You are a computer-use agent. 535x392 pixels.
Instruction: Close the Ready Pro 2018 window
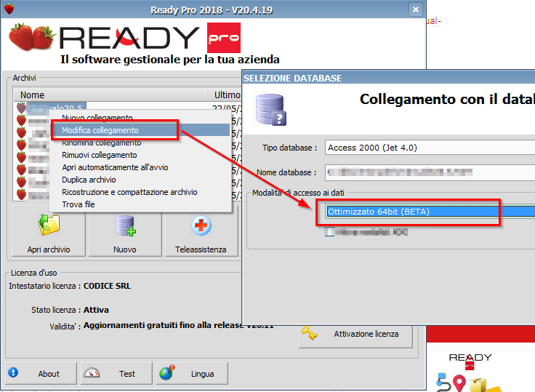(416, 9)
